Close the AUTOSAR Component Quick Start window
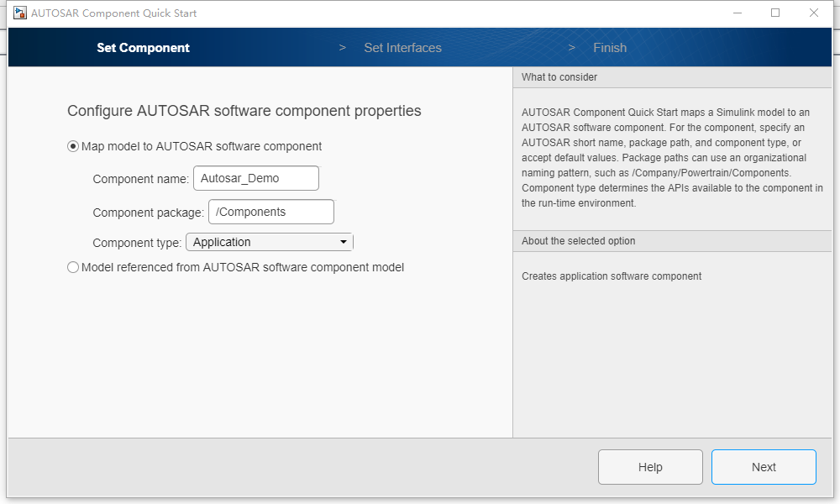The height and width of the screenshot is (504, 840). [814, 13]
